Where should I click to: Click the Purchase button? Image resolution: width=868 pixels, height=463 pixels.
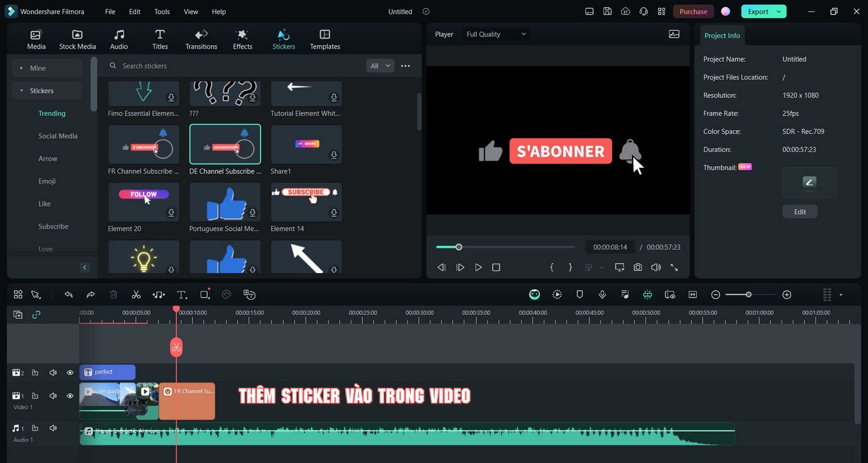(x=693, y=12)
